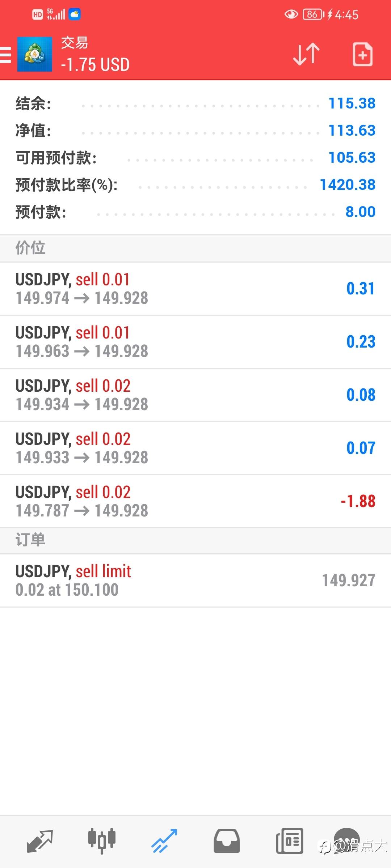Sort trades with the up-down arrows icon
The height and width of the screenshot is (868, 391).
(306, 54)
